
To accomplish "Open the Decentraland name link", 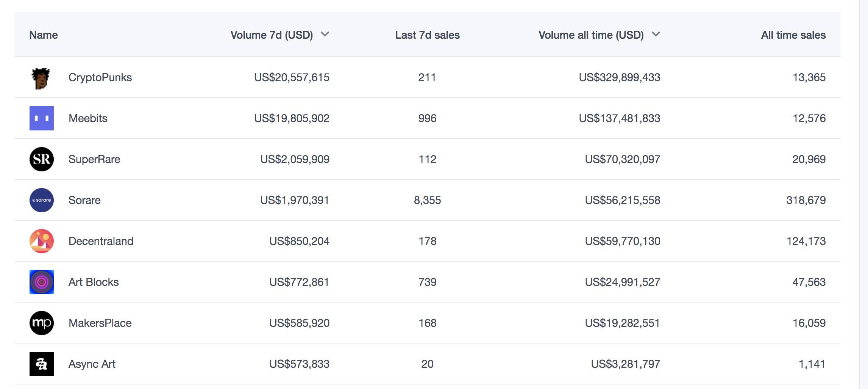I will [101, 241].
